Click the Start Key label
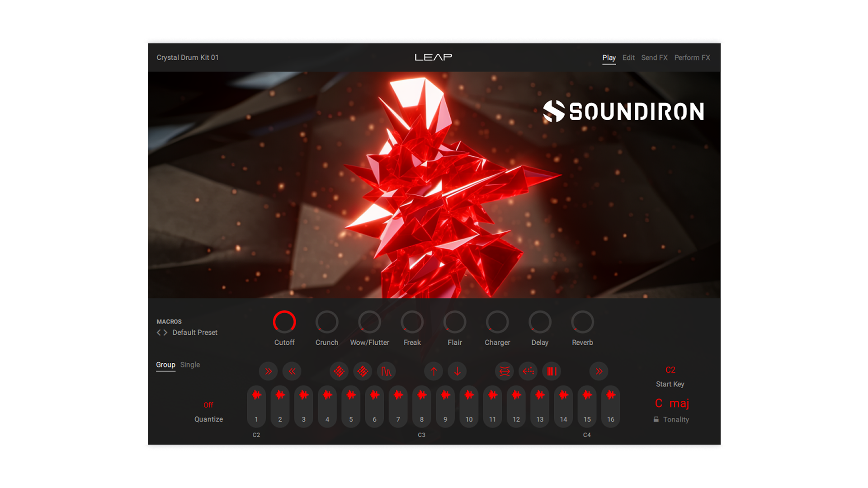The height and width of the screenshot is (488, 868). pos(670,384)
